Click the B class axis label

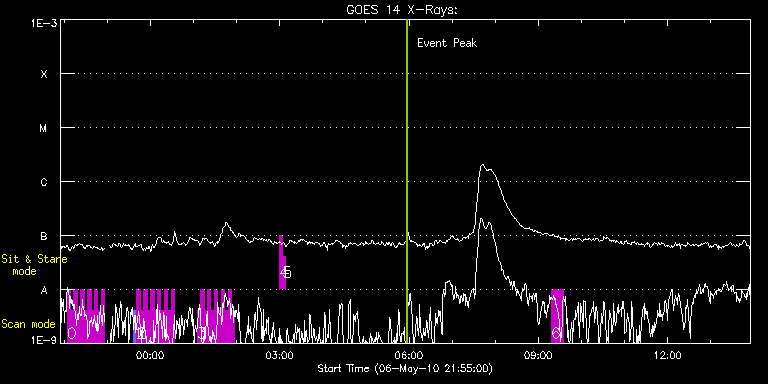coord(44,236)
